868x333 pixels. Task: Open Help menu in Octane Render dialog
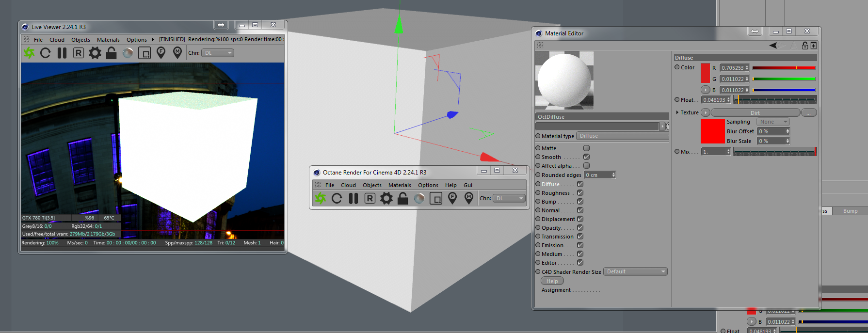pyautogui.click(x=451, y=185)
